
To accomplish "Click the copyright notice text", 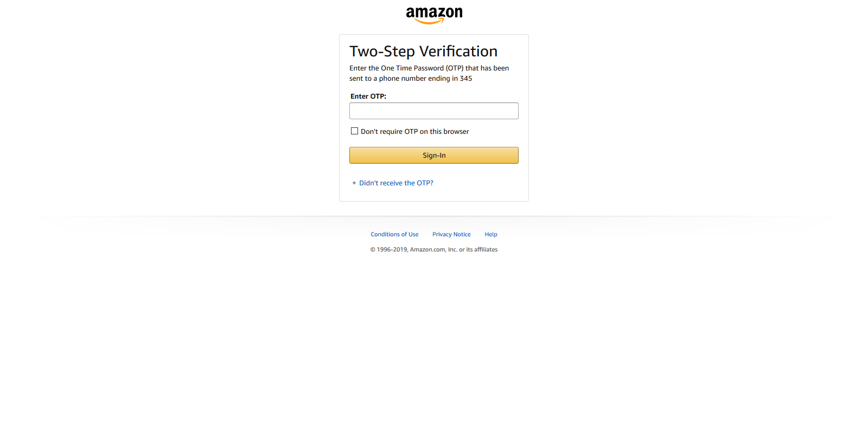I will 433,249.
